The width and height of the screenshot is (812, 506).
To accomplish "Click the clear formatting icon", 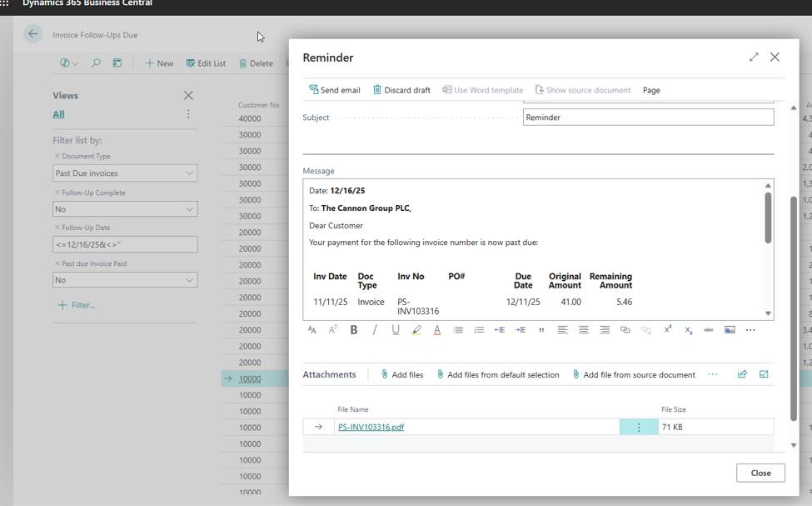I will 333,330.
